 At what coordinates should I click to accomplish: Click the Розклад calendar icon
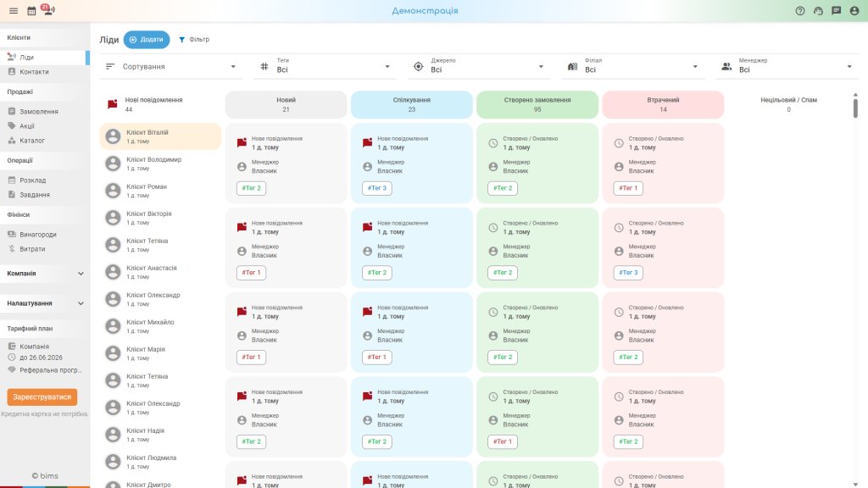(12, 180)
